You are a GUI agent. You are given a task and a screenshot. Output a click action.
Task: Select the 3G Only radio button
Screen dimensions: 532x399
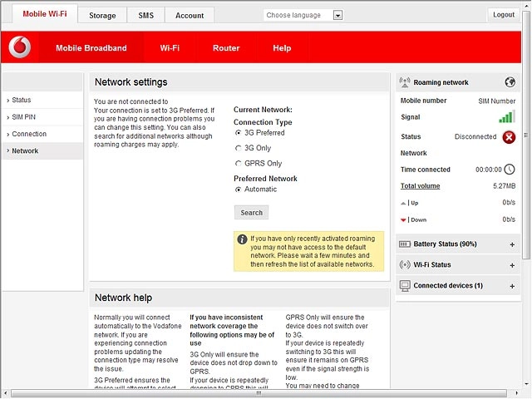[x=239, y=148]
